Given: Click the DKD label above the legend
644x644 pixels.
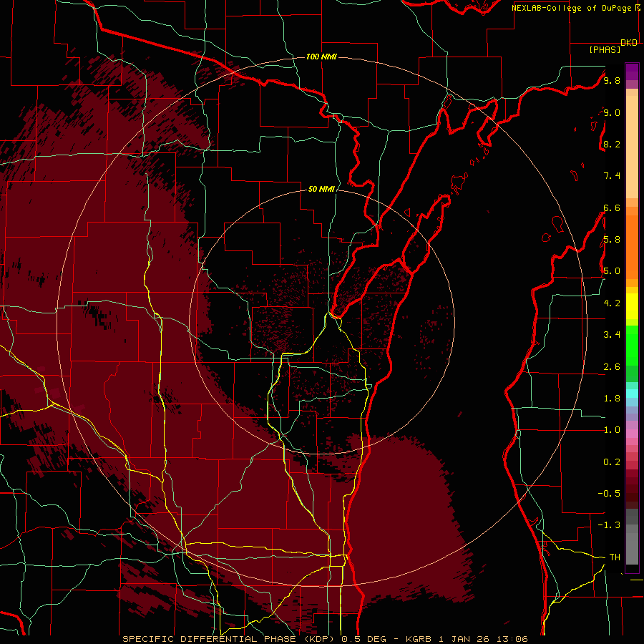Looking at the screenshot, I should click(629, 43).
